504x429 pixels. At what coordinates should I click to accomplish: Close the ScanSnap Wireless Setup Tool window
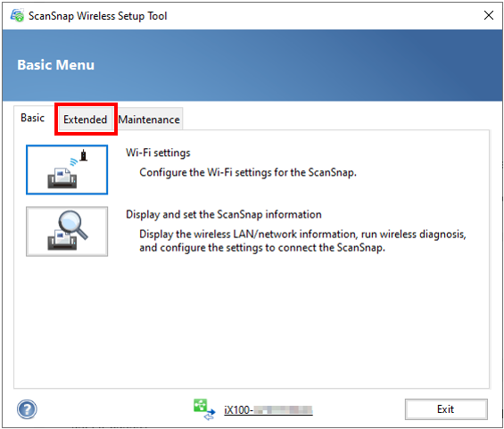(489, 15)
